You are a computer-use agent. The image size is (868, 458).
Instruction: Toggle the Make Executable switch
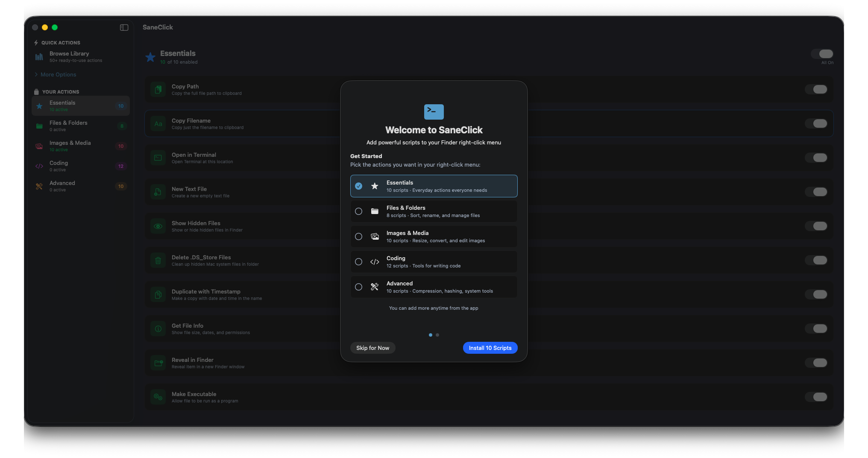click(x=816, y=397)
